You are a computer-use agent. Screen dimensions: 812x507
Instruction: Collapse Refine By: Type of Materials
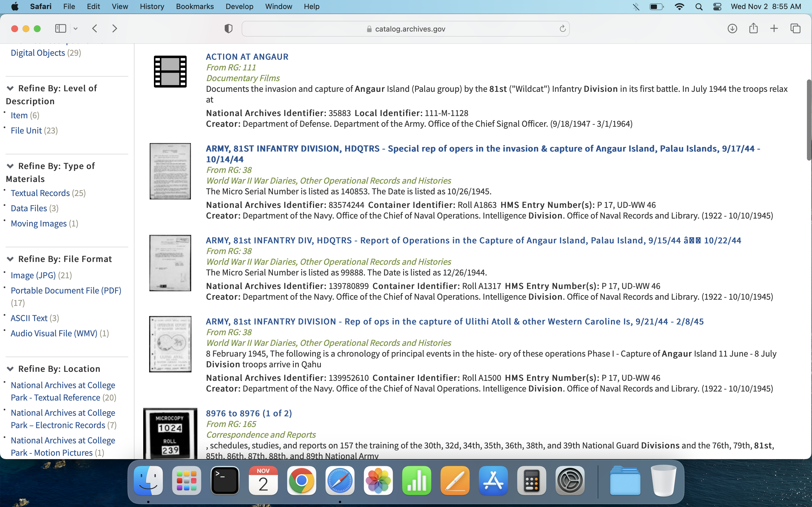10,166
